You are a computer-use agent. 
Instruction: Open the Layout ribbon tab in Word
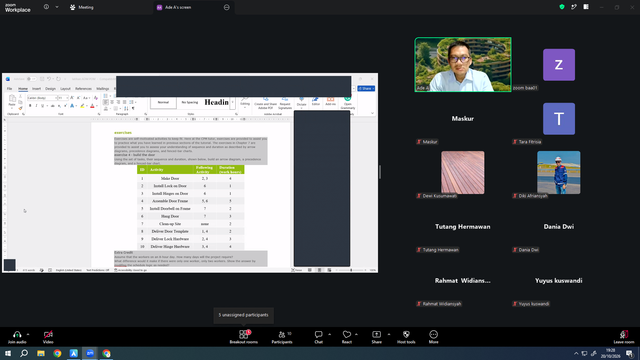(65, 89)
